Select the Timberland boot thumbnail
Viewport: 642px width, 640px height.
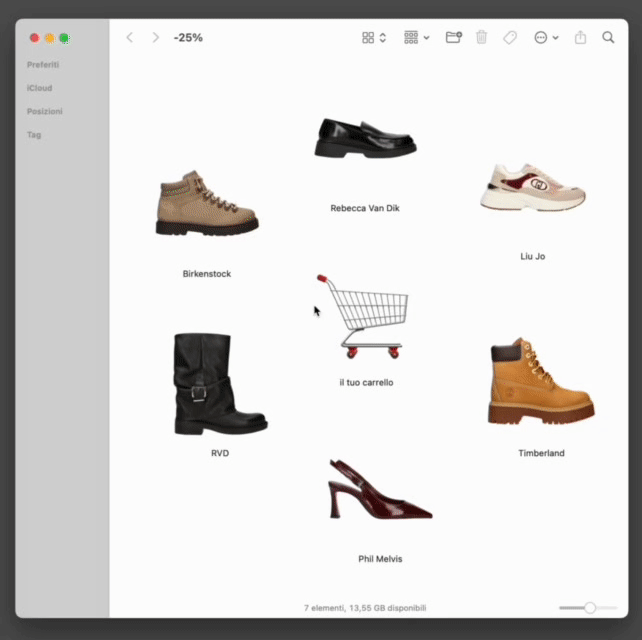point(541,382)
